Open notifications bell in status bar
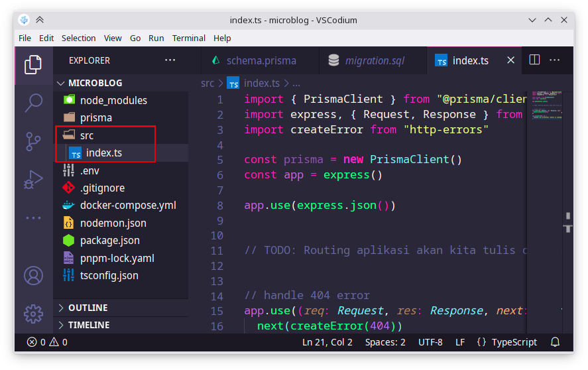The image size is (588, 370). [x=556, y=342]
